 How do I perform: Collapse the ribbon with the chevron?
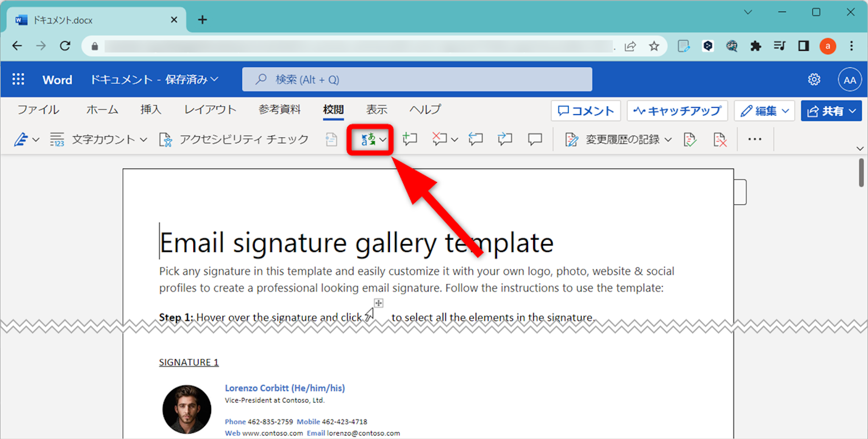860,148
